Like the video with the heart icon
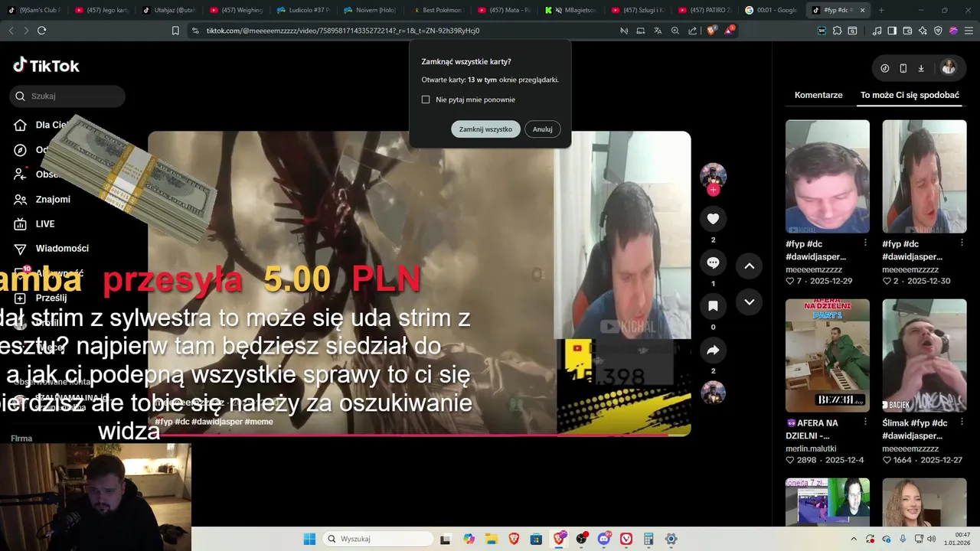 (713, 219)
